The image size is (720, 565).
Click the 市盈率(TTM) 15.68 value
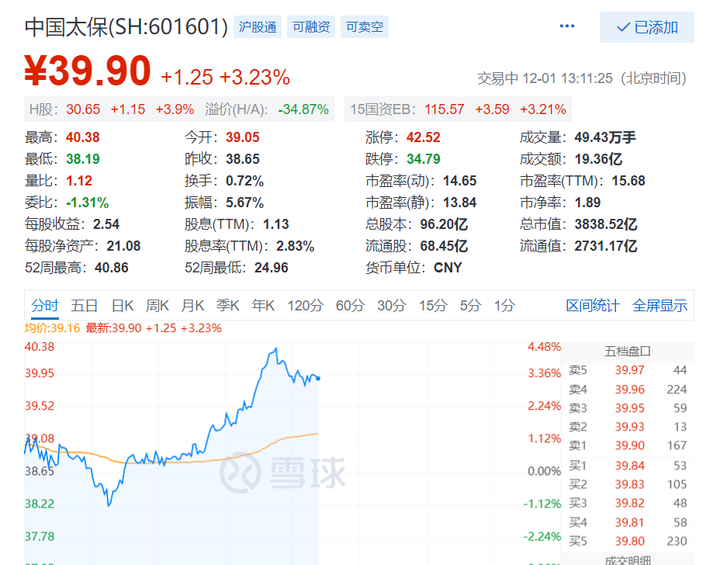coord(628,181)
